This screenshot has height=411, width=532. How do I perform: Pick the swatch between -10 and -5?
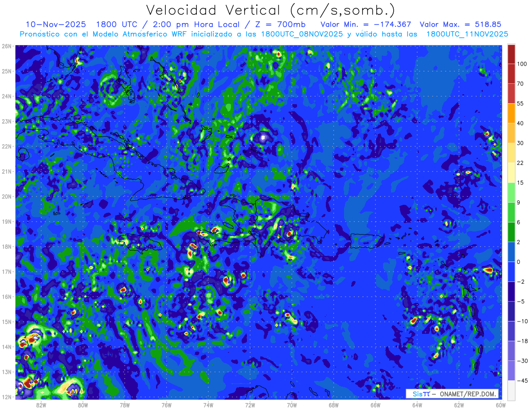click(511, 311)
